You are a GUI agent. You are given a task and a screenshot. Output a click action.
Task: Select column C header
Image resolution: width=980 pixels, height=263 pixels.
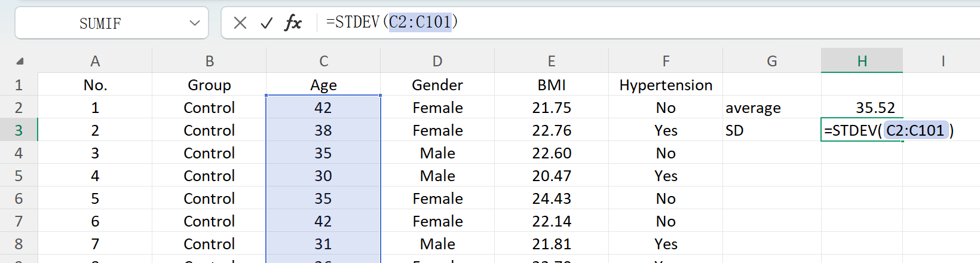tap(323, 61)
